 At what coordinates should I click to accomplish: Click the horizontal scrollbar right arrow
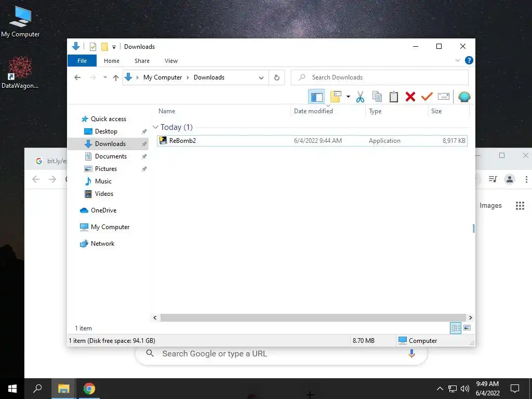point(470,318)
